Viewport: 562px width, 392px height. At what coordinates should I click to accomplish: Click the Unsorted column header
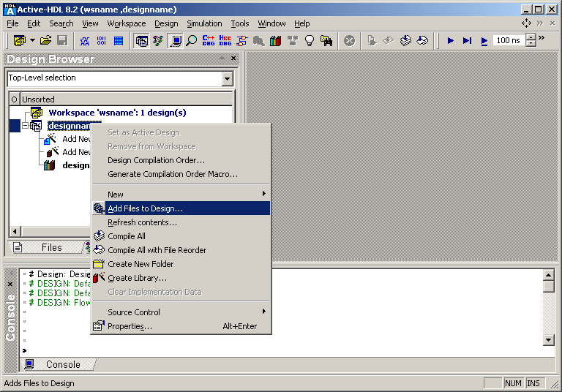pos(126,99)
